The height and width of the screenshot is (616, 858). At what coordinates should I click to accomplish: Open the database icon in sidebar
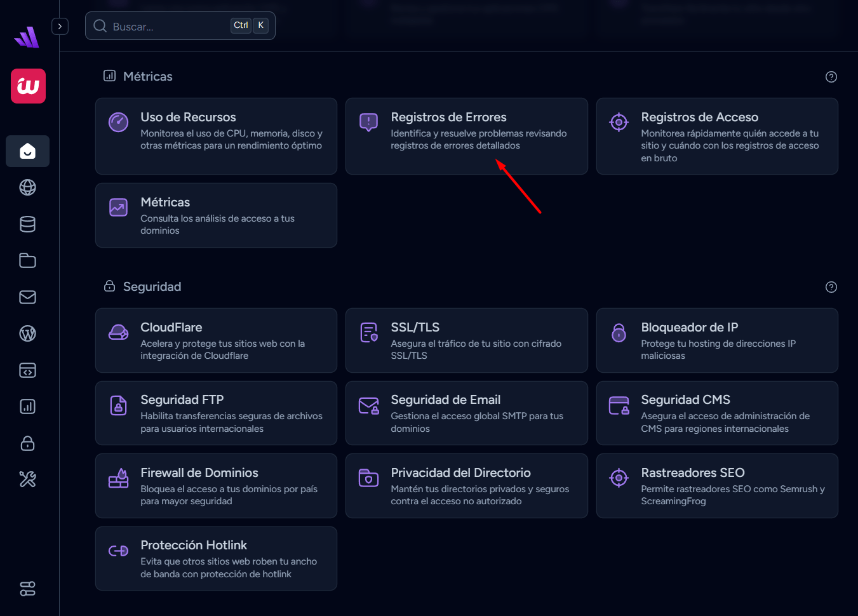tap(27, 224)
